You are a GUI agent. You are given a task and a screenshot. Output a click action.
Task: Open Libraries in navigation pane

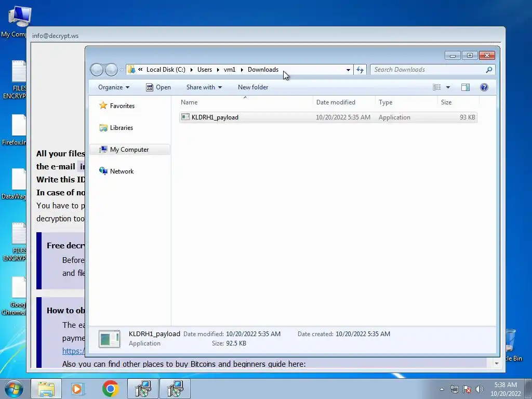[x=122, y=128]
